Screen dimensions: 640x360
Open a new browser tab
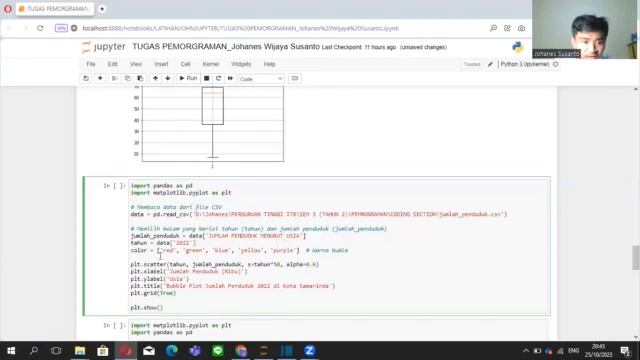(102, 9)
